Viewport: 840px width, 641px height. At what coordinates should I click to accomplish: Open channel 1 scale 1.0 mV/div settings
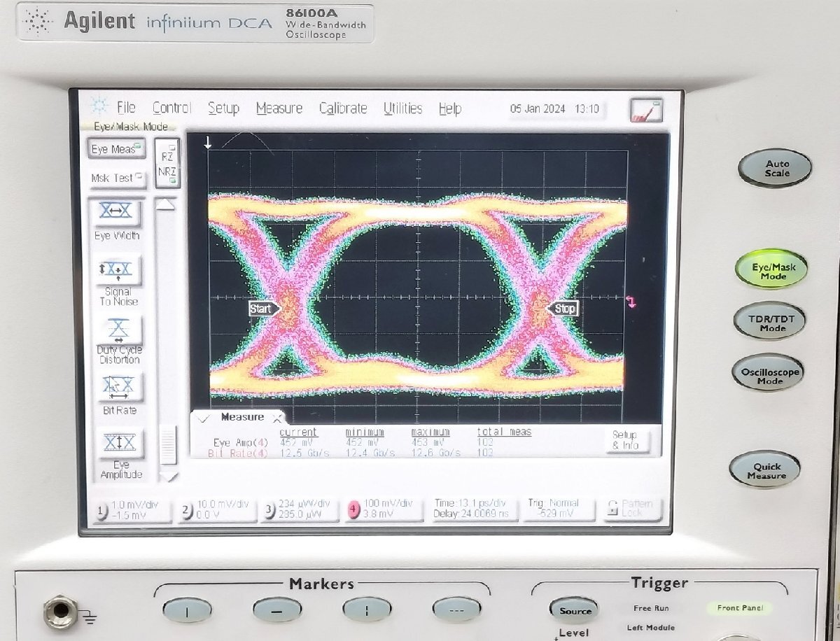(132, 510)
